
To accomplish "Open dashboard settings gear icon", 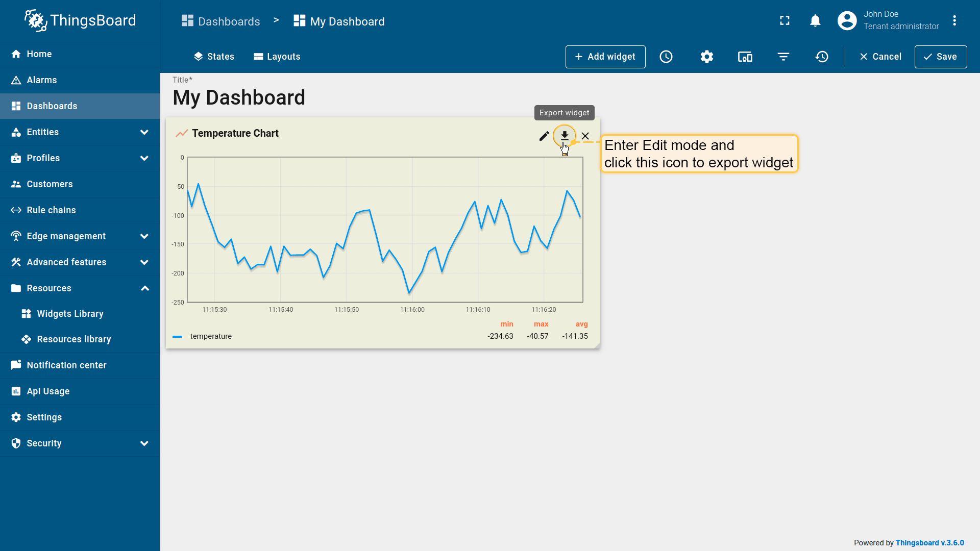I will [706, 57].
